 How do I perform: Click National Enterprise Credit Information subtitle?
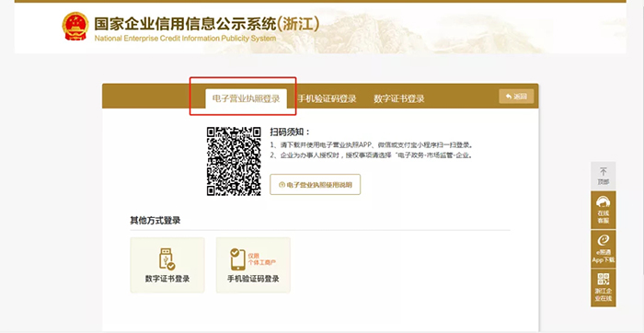tap(185, 39)
